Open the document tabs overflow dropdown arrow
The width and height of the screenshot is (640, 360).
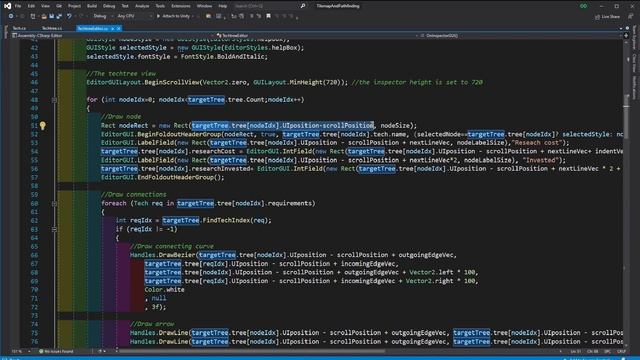coord(621,29)
